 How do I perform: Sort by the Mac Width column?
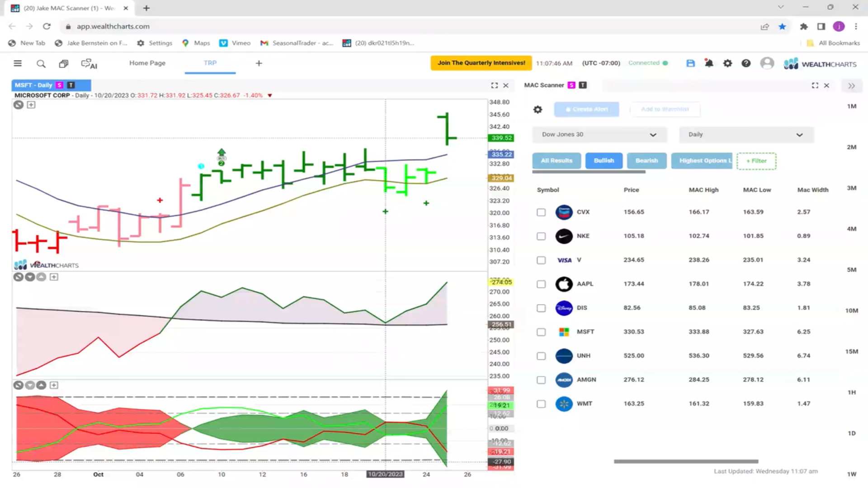pos(813,190)
